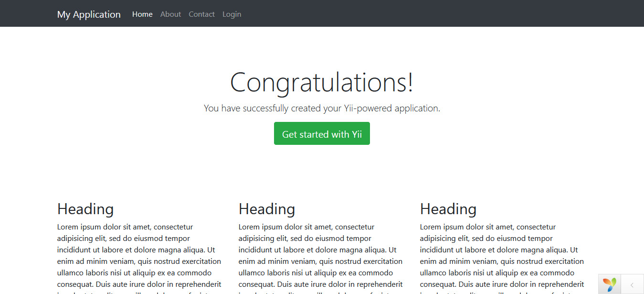Click the Get started with Yii button
Screen dimensions: 644x294
click(x=322, y=133)
